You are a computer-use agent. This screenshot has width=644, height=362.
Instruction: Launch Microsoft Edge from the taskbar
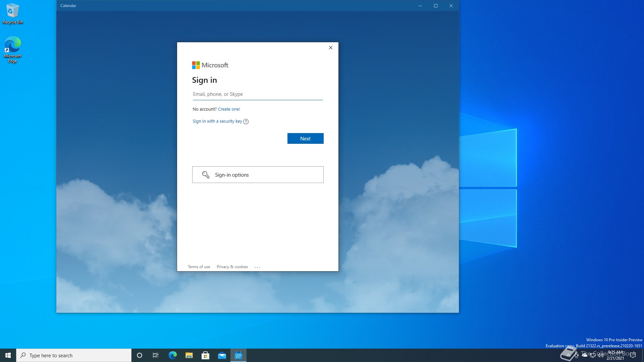click(x=172, y=355)
